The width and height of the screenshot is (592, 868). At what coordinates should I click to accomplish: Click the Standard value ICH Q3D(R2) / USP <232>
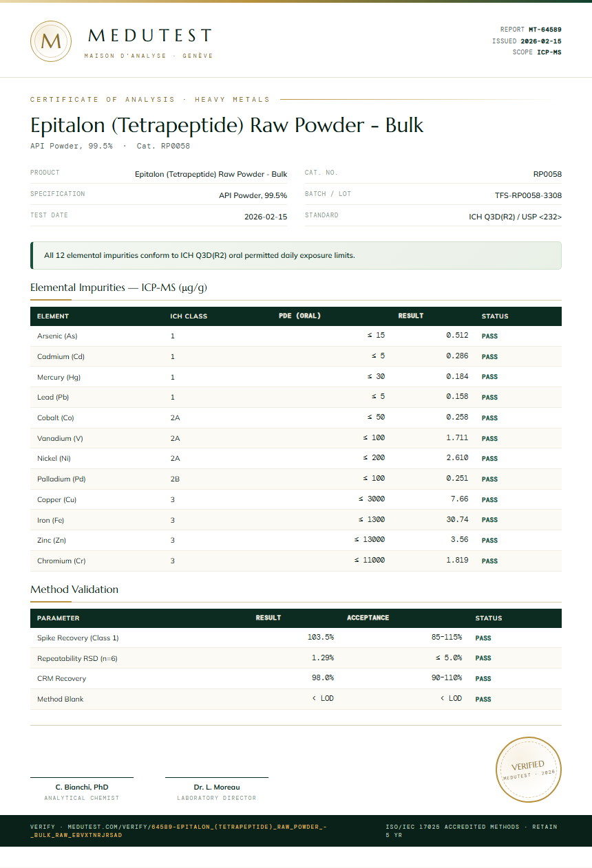[x=516, y=217]
